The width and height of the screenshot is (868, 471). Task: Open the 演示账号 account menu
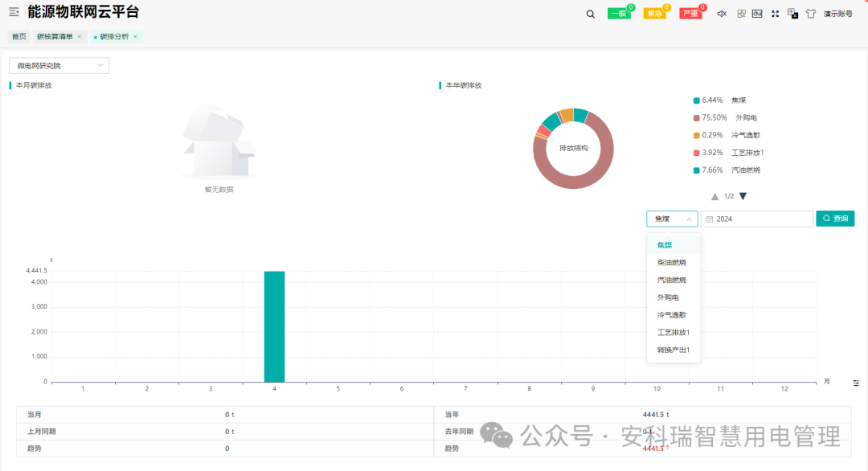tap(838, 14)
